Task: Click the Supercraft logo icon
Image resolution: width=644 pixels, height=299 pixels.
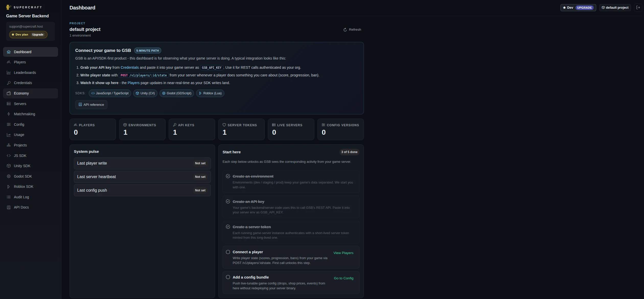Action: [x=9, y=7]
